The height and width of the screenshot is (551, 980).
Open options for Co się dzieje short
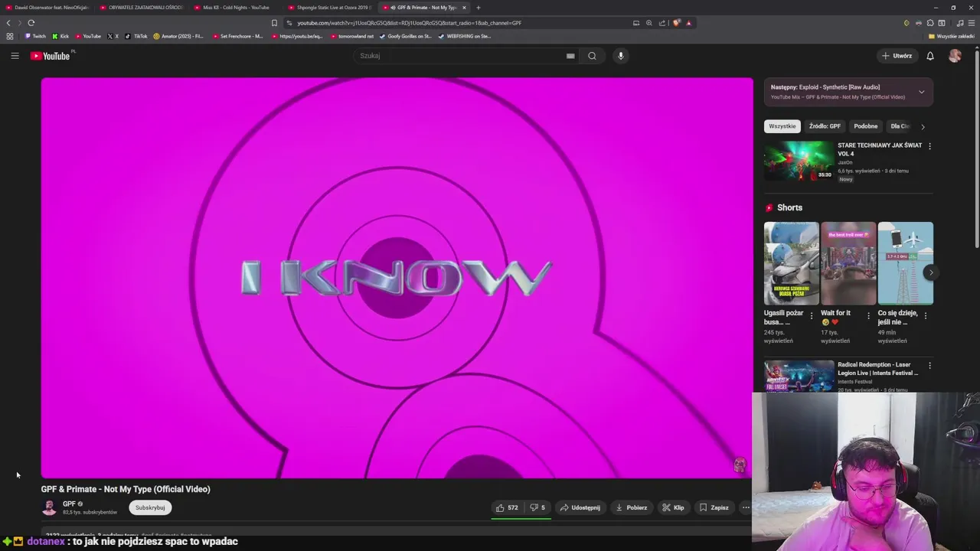926,315
